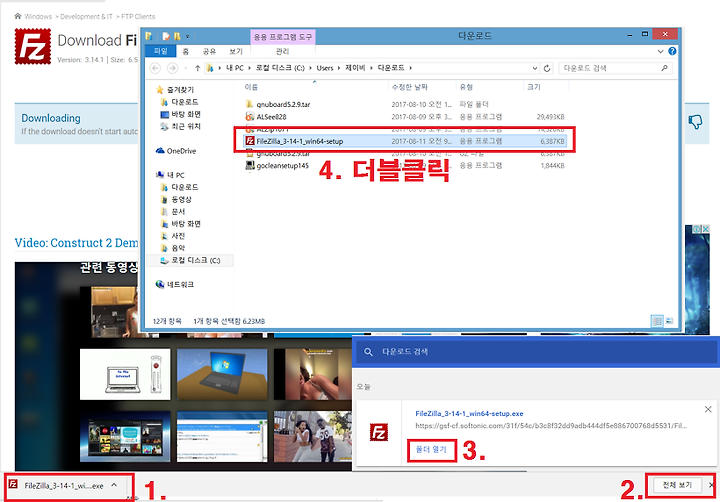Click the gnuboard5.2.9.tar folder icon
Screen dimensions: 720x502
[250, 104]
